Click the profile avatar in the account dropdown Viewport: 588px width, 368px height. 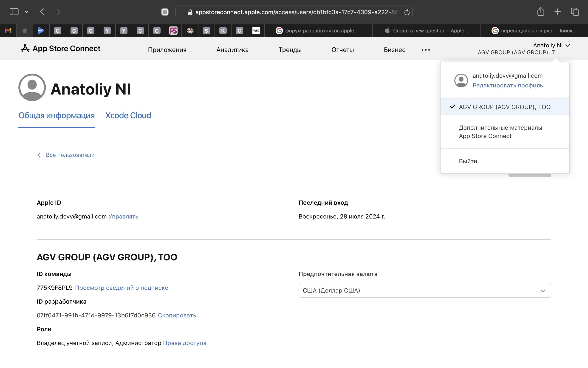click(461, 80)
